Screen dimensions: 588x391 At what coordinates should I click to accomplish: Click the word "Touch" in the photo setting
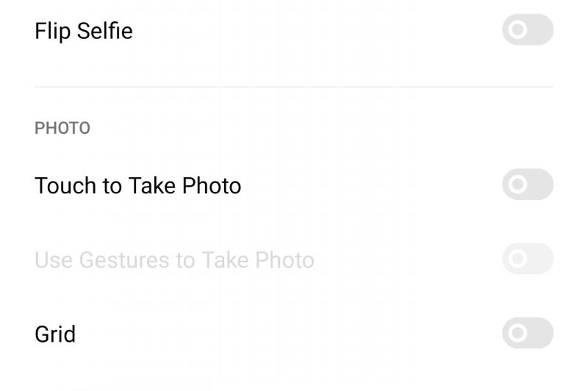65,186
